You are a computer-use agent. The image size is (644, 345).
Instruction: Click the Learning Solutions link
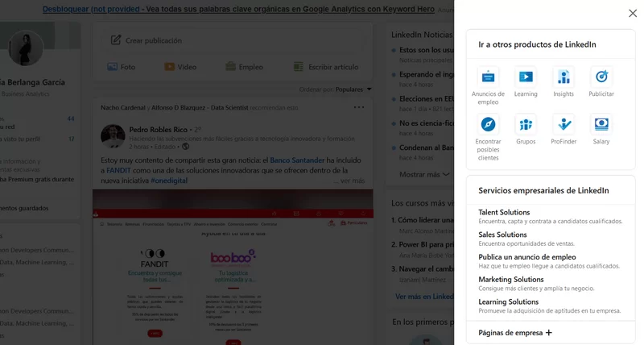point(509,301)
